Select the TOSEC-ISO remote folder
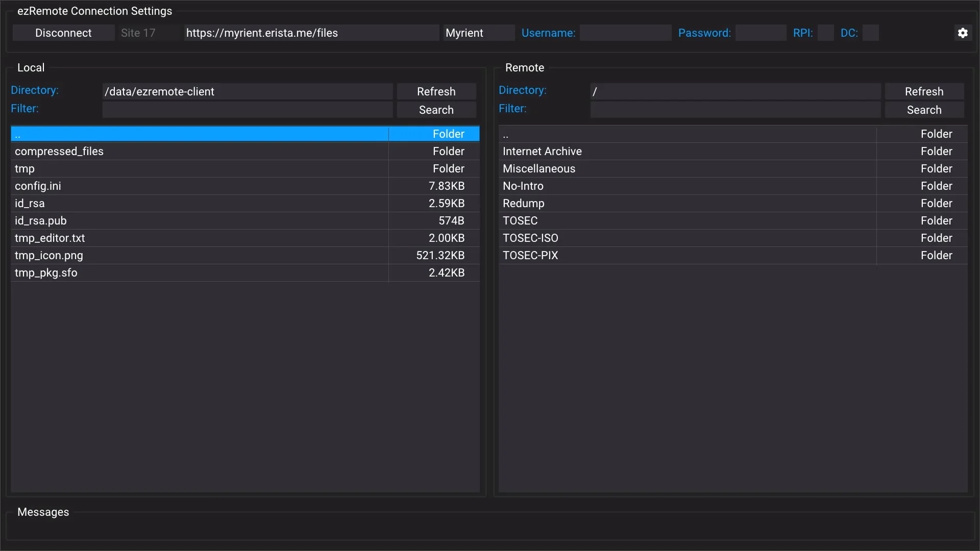 click(x=530, y=238)
